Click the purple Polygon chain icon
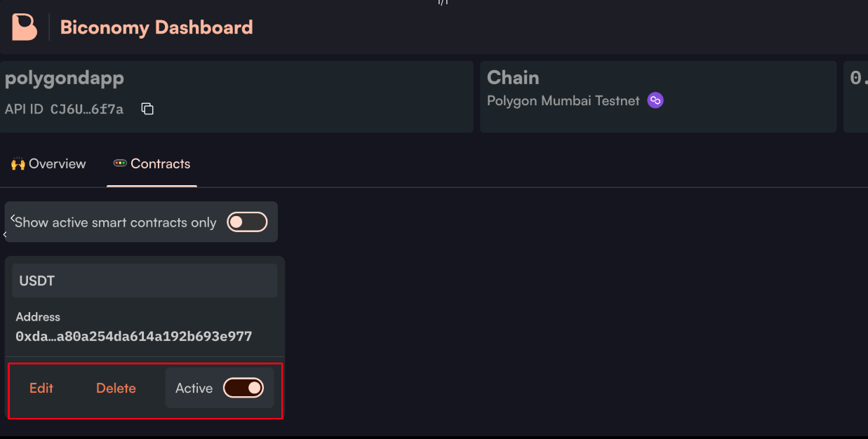868x439 pixels. pyautogui.click(x=655, y=100)
